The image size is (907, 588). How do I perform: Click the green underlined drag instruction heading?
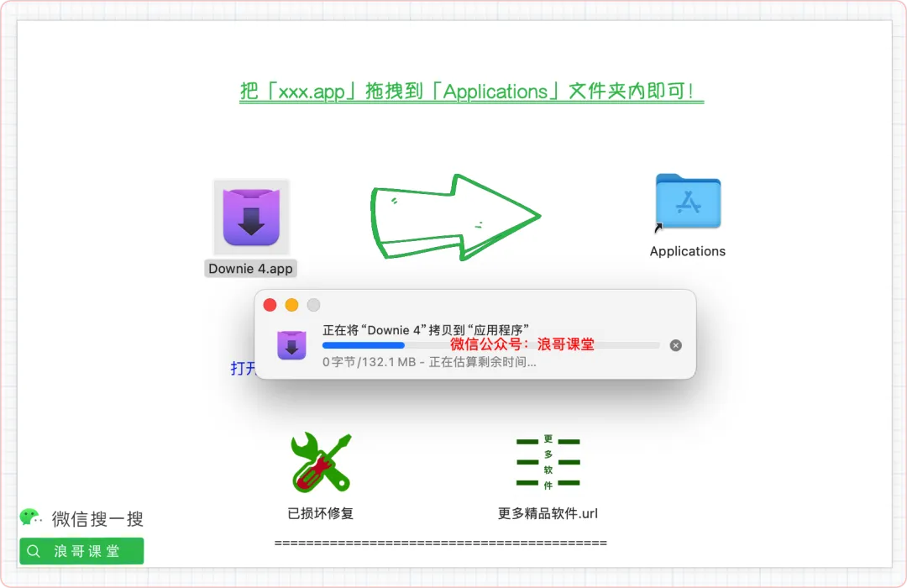pos(471,92)
